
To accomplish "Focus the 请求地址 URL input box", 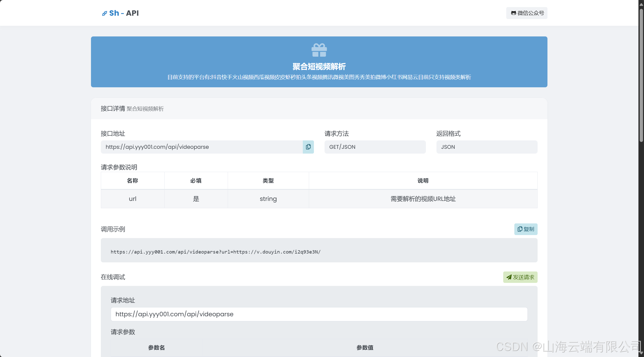I will (319, 314).
